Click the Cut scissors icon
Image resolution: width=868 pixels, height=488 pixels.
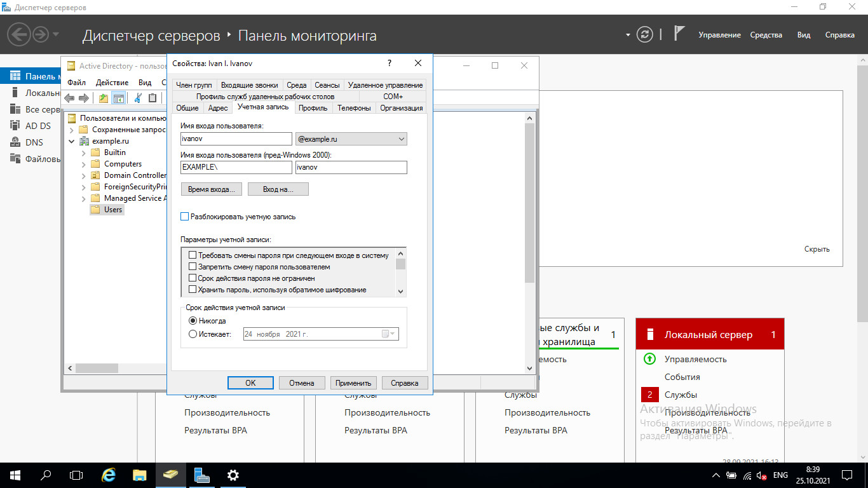(138, 98)
